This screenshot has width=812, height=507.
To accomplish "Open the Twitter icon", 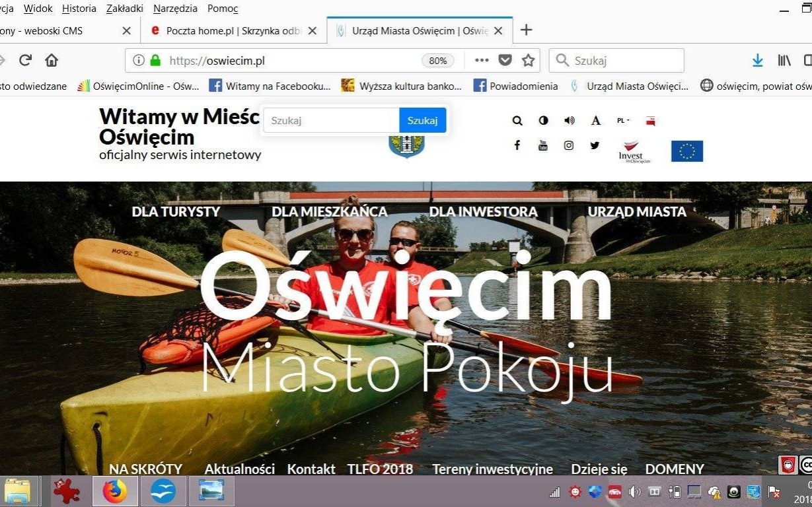I will click(595, 145).
